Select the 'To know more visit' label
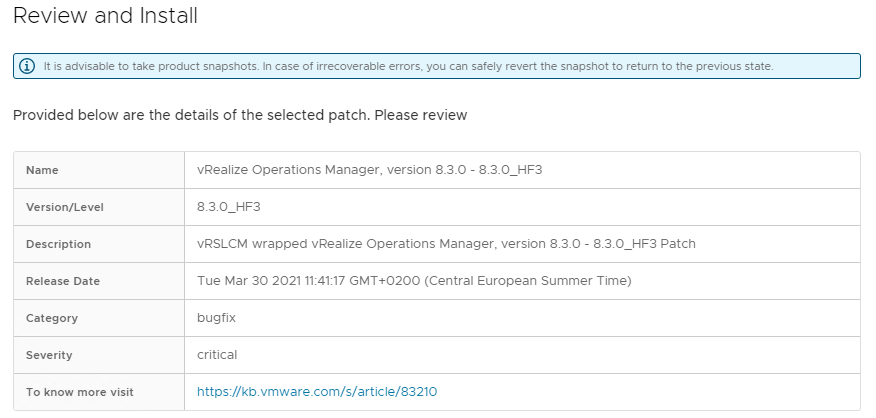Viewport: 876px width, 418px height. [x=79, y=392]
